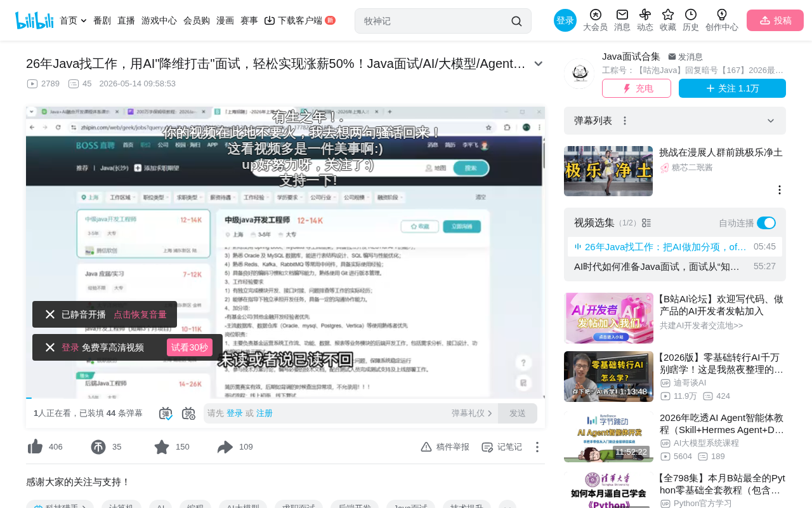Image resolution: width=812 pixels, height=508 pixels.
Task: Toggle 自动连播 autoplay switch
Action: (x=766, y=223)
